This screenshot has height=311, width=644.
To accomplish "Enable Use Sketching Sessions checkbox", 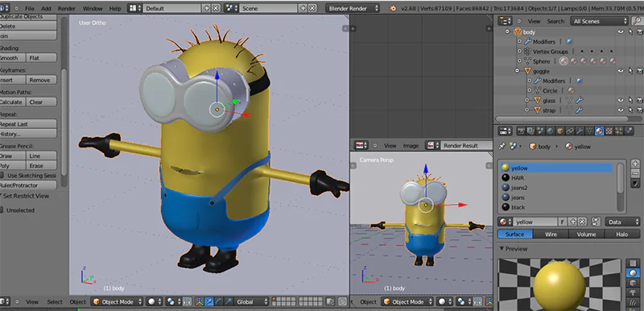I will (2, 176).
